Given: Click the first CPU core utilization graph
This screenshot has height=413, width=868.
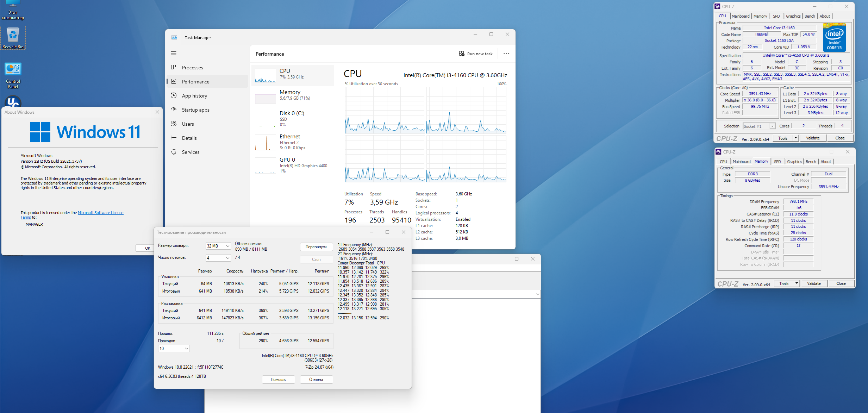Looking at the screenshot, I should [x=385, y=110].
